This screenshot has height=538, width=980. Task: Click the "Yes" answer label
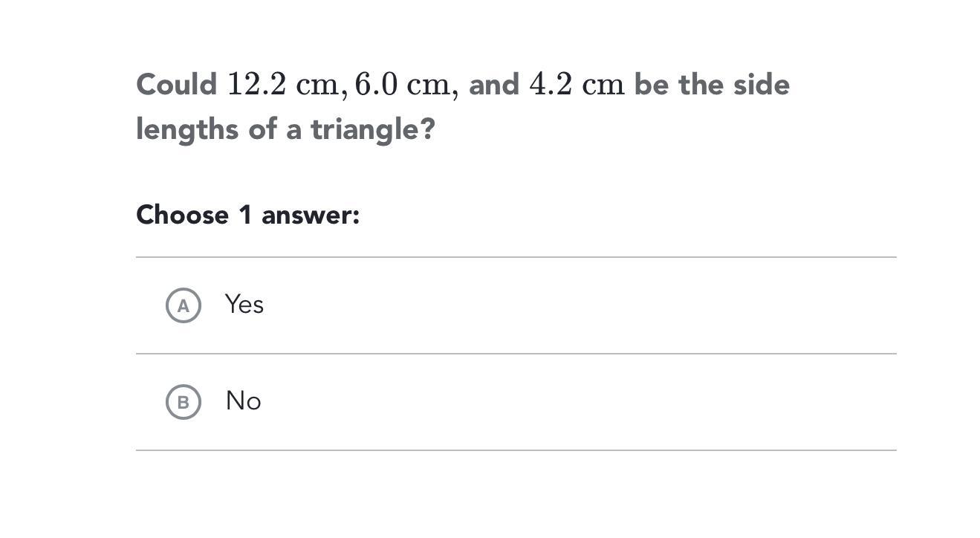[244, 305]
